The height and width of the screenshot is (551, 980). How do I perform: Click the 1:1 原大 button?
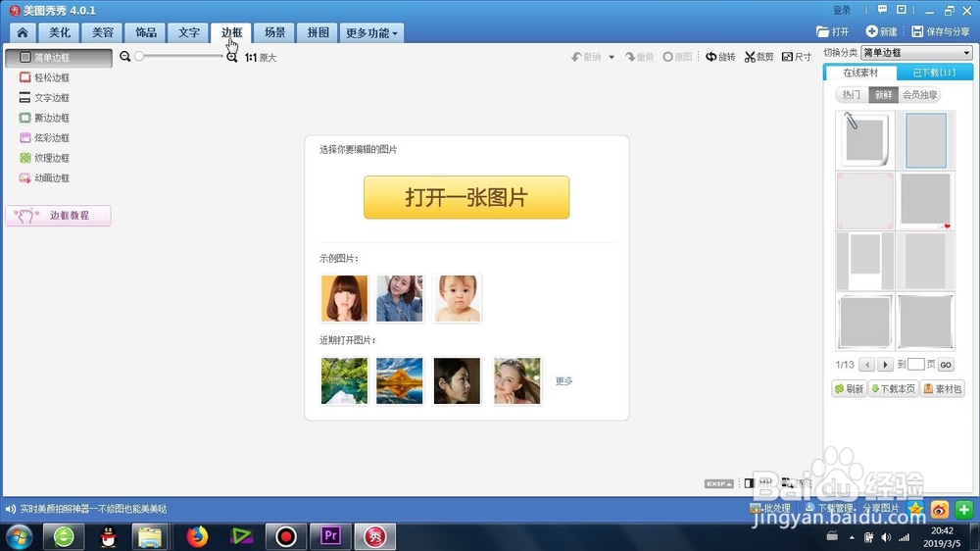click(x=261, y=58)
